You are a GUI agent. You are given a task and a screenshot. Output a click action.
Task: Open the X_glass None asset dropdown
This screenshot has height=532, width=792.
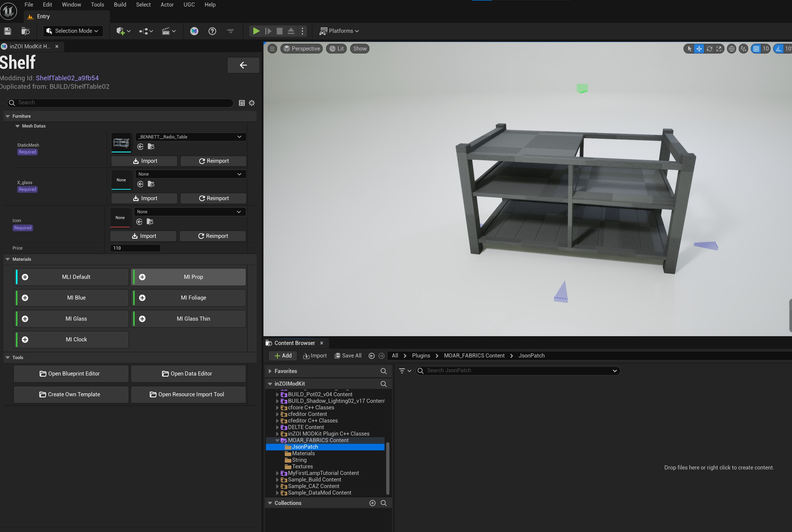pos(191,175)
